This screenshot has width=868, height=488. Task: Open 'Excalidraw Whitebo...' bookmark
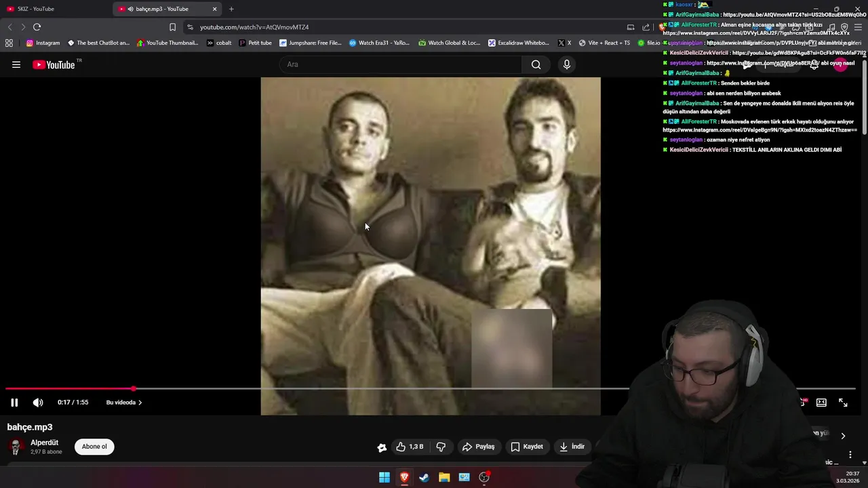click(519, 43)
